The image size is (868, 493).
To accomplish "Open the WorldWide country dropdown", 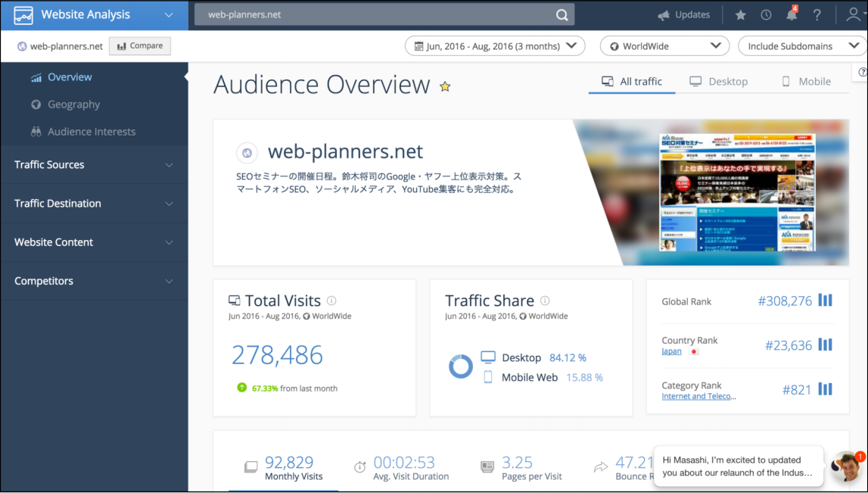I will pos(665,46).
